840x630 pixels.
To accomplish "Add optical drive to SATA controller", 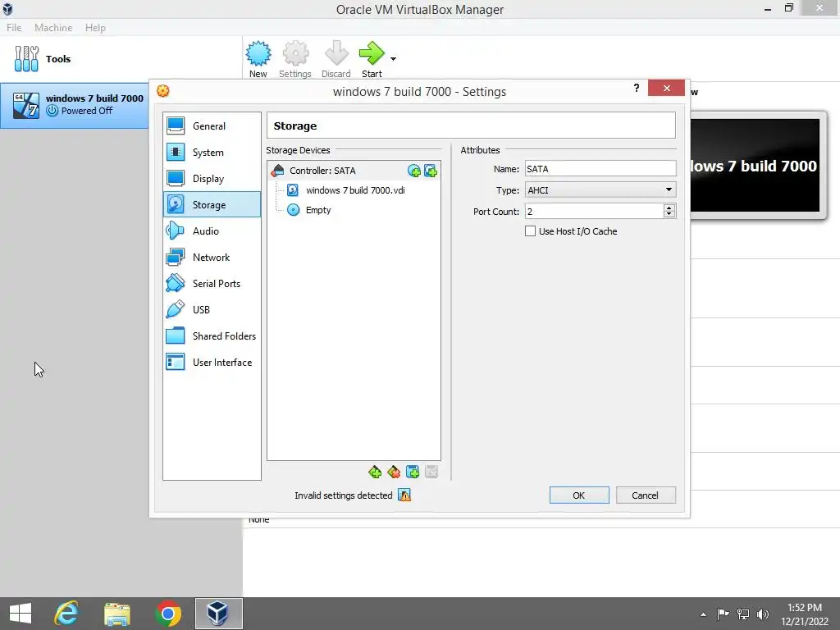I will pyautogui.click(x=413, y=171).
